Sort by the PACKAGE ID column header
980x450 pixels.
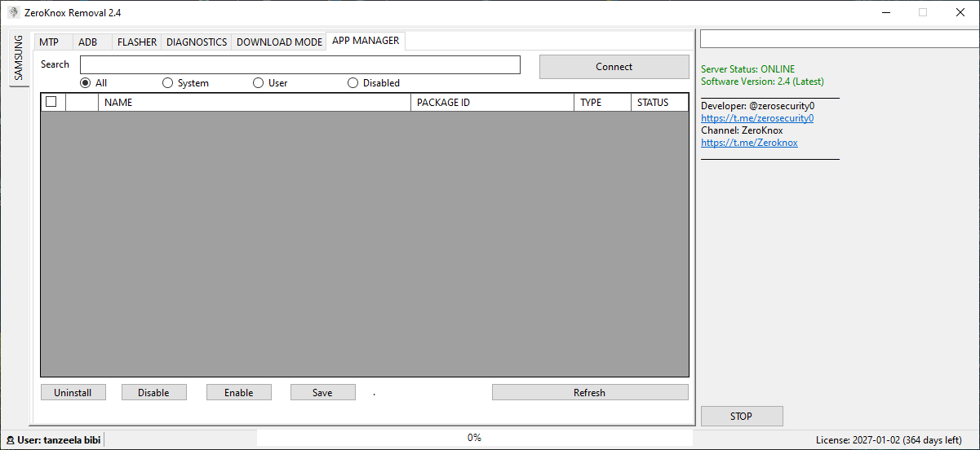(493, 103)
